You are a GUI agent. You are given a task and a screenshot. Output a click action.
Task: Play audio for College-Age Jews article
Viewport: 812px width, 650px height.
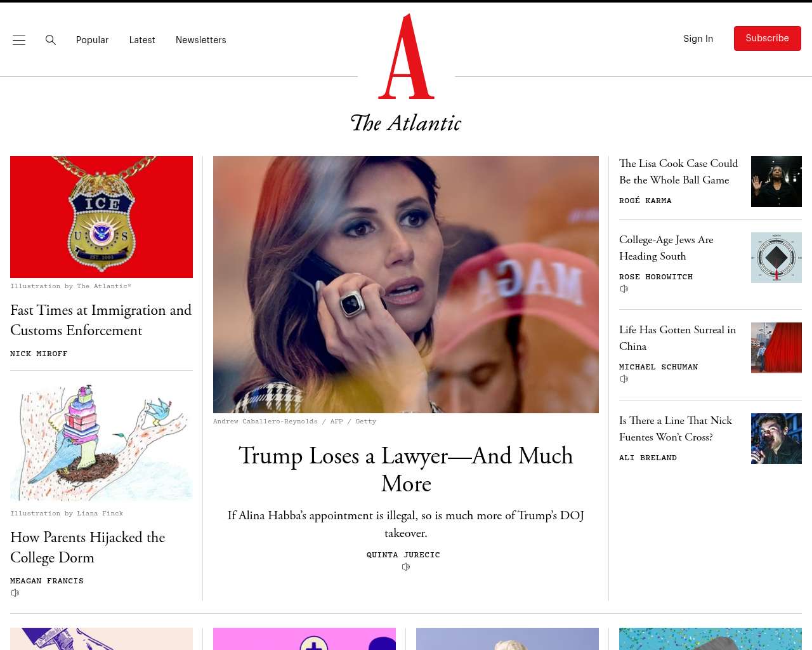(x=624, y=289)
